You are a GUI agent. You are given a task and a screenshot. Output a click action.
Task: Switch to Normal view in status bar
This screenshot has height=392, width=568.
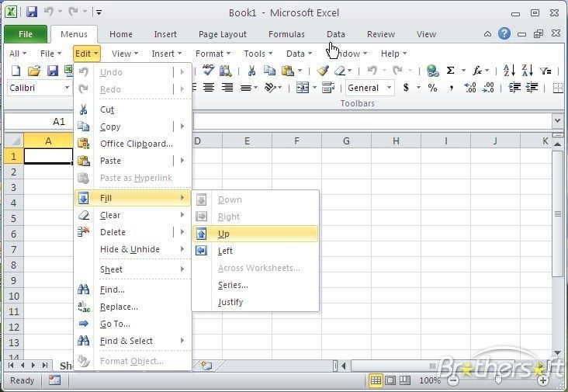coord(376,380)
